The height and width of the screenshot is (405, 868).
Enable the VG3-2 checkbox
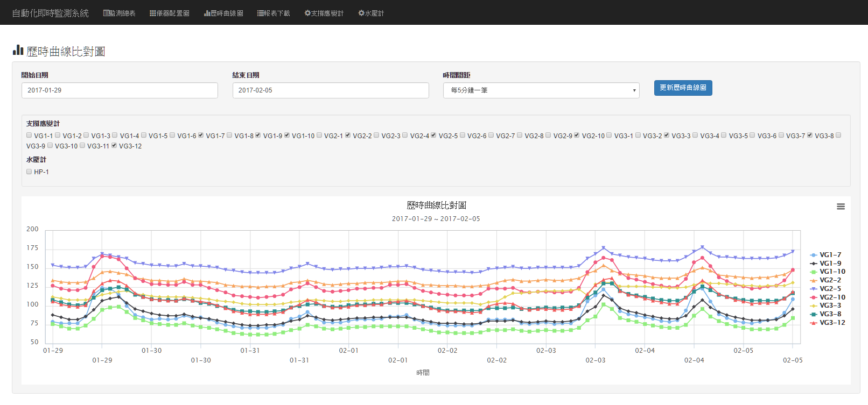tap(638, 136)
